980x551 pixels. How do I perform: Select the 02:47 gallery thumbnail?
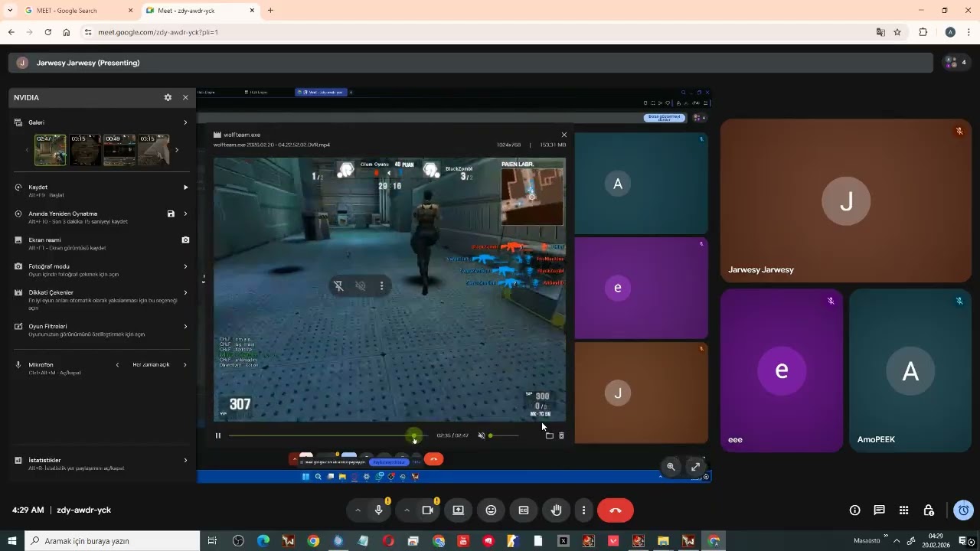[x=51, y=150]
